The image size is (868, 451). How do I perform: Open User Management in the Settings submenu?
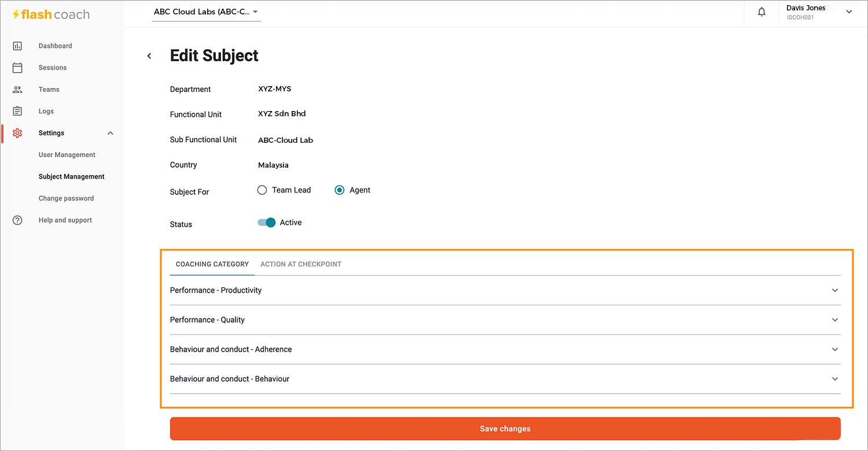(67, 155)
